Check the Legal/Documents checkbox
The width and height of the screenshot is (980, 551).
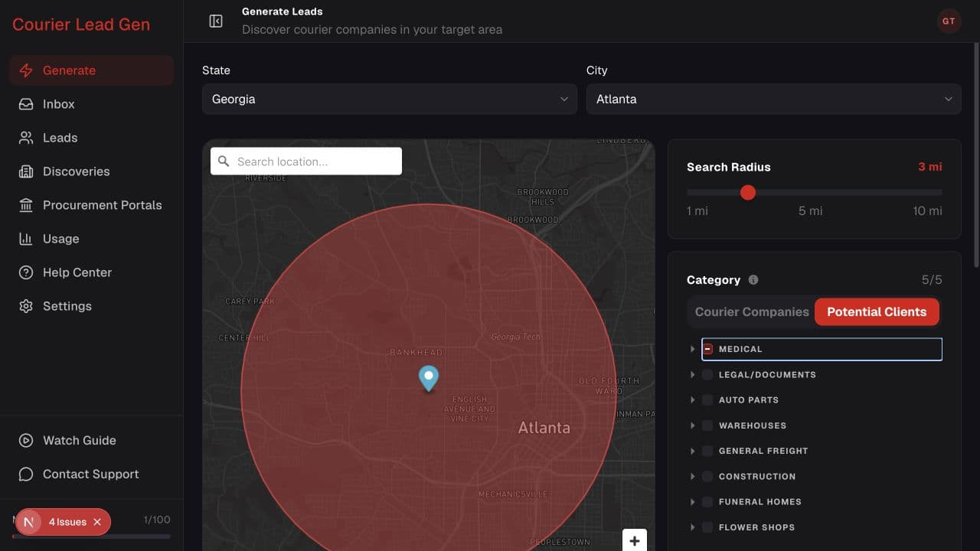point(707,374)
